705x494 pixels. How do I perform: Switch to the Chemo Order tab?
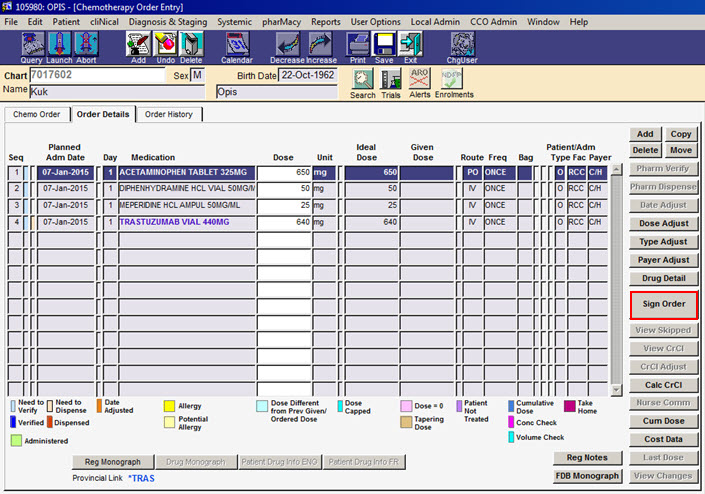37,114
